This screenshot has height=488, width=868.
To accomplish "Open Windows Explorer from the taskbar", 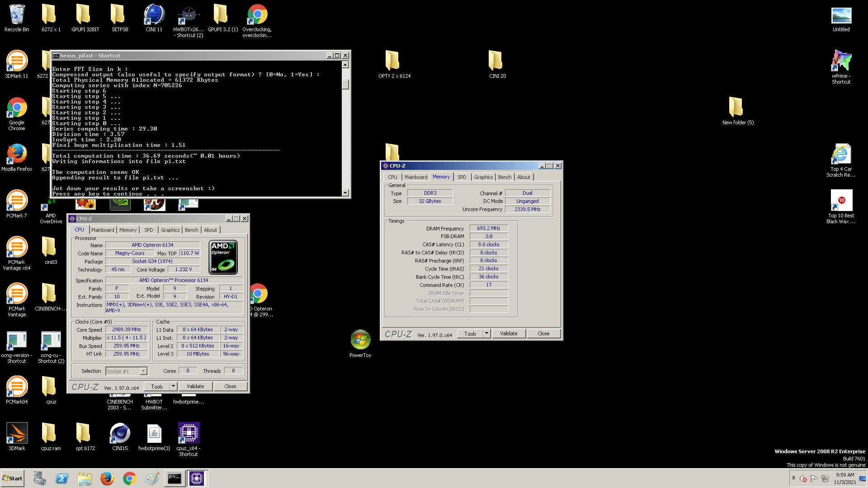I will 85,479.
